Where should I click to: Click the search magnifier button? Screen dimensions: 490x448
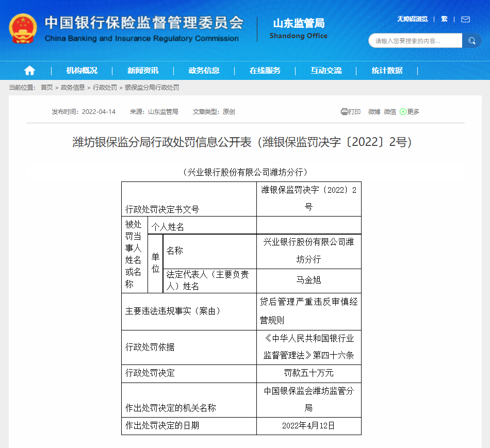[x=471, y=41]
